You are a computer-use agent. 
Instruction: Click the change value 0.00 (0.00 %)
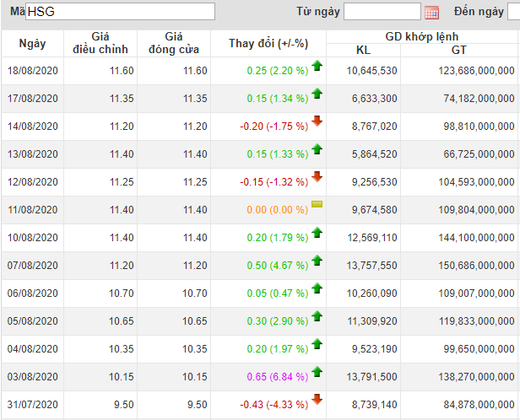[278, 210]
